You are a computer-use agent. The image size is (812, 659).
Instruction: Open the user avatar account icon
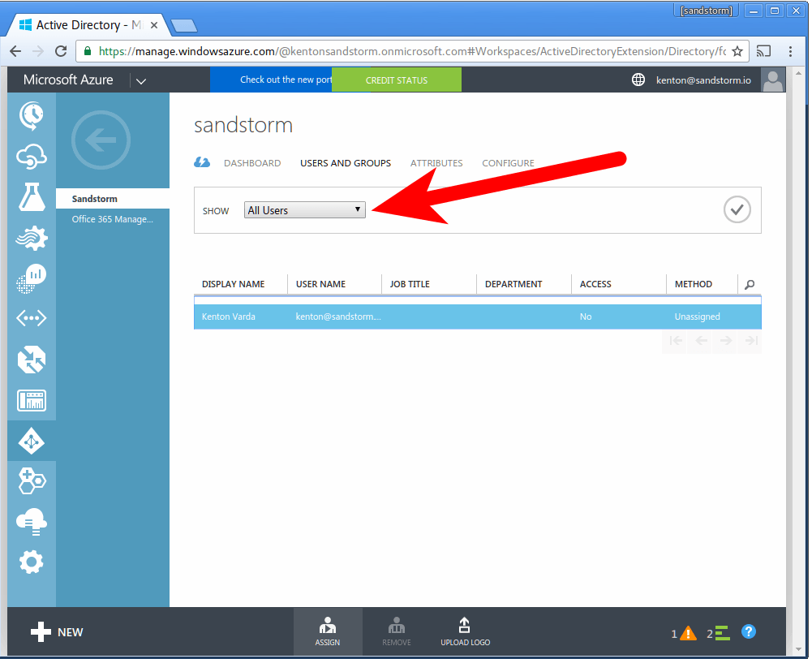(773, 80)
